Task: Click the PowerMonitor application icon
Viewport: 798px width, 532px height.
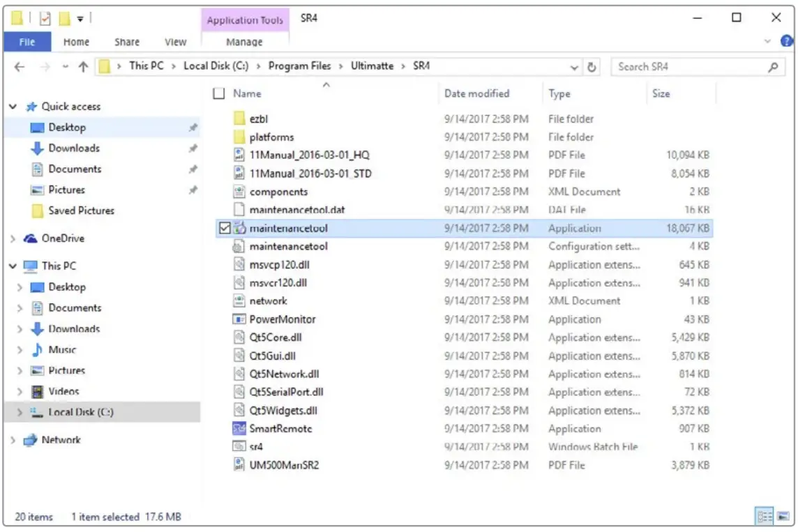Action: 239,319
